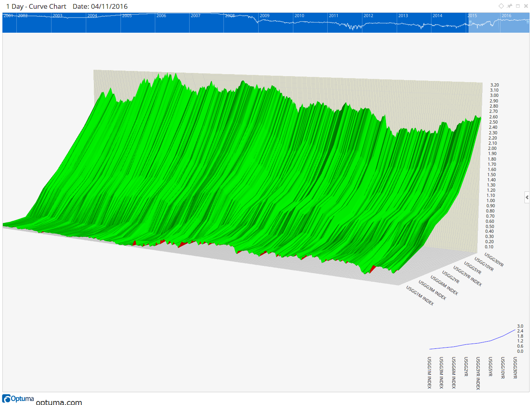Select 2003 in the timeline navigator
The image size is (532, 405).
pos(57,16)
